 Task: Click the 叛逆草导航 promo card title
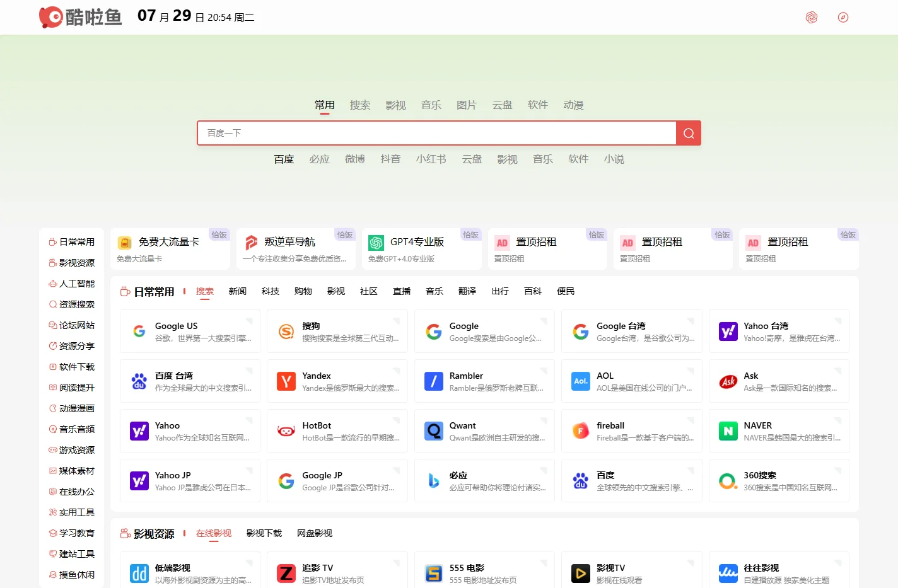point(289,242)
